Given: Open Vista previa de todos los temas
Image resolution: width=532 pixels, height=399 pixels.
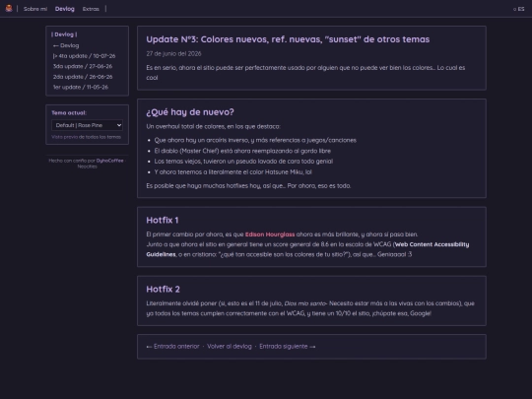Looking at the screenshot, I should click(x=86, y=137).
